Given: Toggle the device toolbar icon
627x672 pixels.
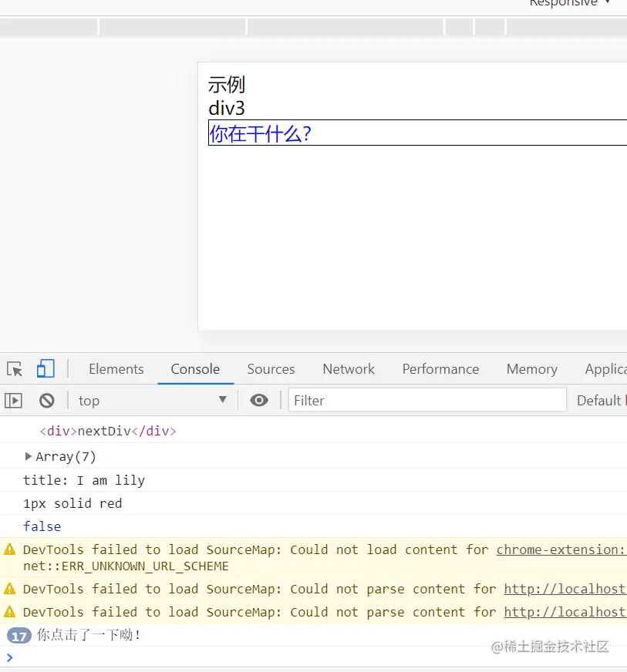Looking at the screenshot, I should tap(46, 369).
